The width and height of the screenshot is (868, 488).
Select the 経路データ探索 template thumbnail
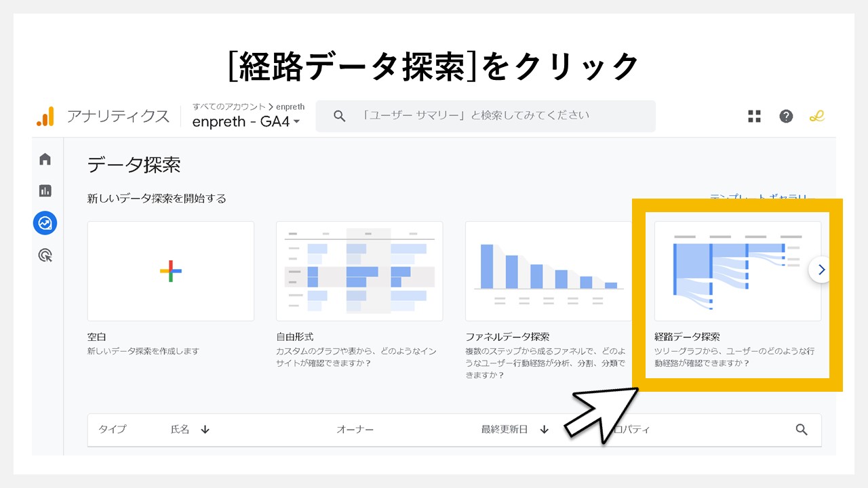click(x=738, y=270)
